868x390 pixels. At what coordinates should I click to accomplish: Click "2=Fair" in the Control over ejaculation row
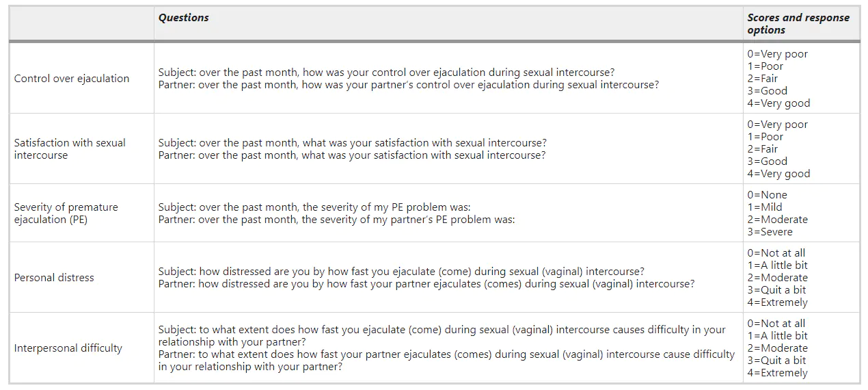click(764, 79)
